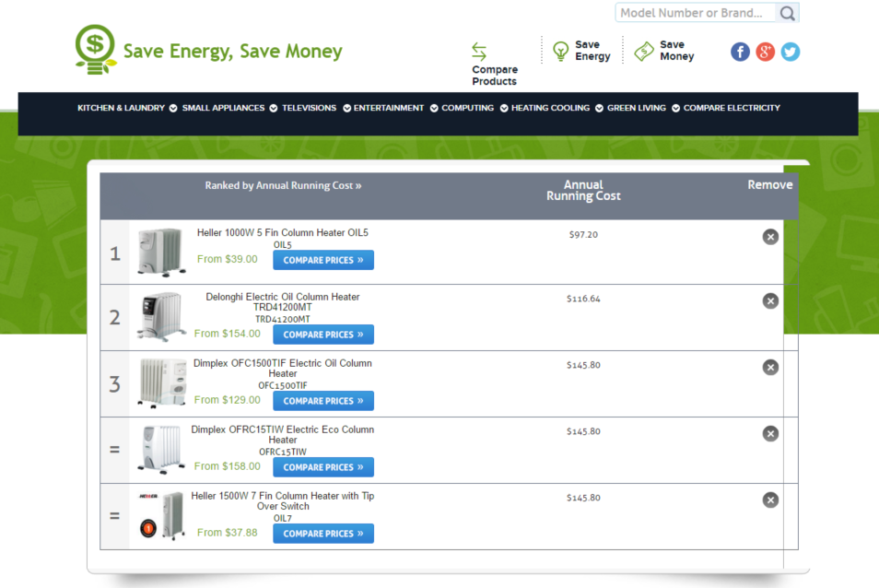Click the Compare Products text link

(x=495, y=75)
